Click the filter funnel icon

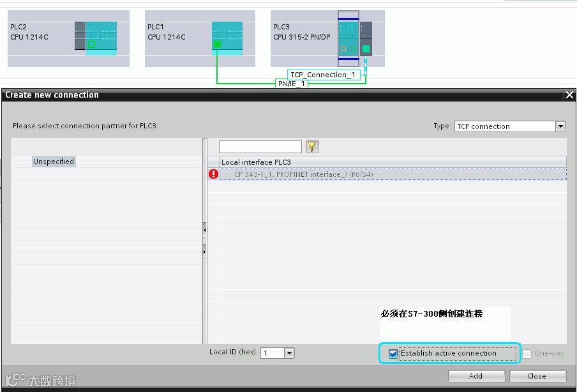(311, 147)
